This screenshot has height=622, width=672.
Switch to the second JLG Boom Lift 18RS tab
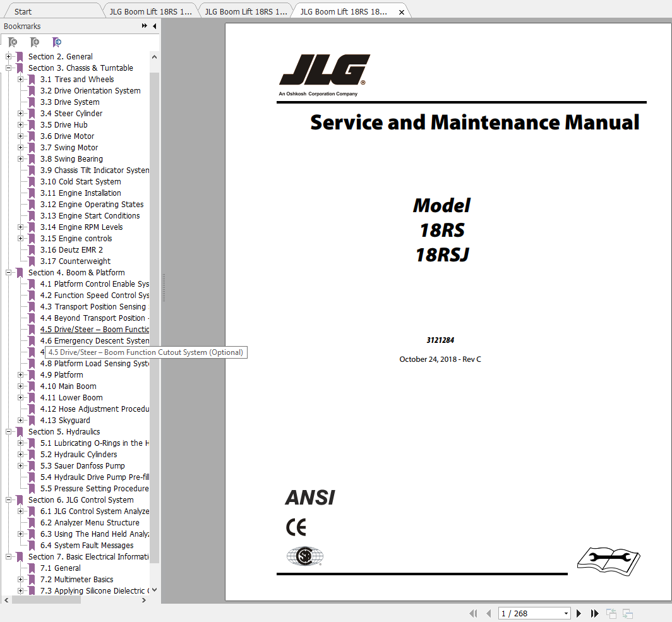click(246, 12)
